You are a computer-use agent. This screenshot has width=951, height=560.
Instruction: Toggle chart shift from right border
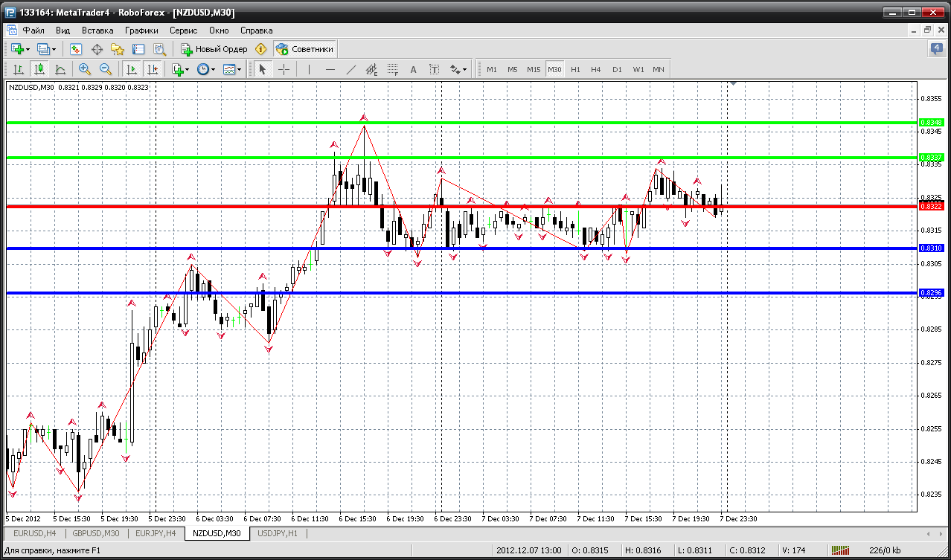click(x=153, y=69)
